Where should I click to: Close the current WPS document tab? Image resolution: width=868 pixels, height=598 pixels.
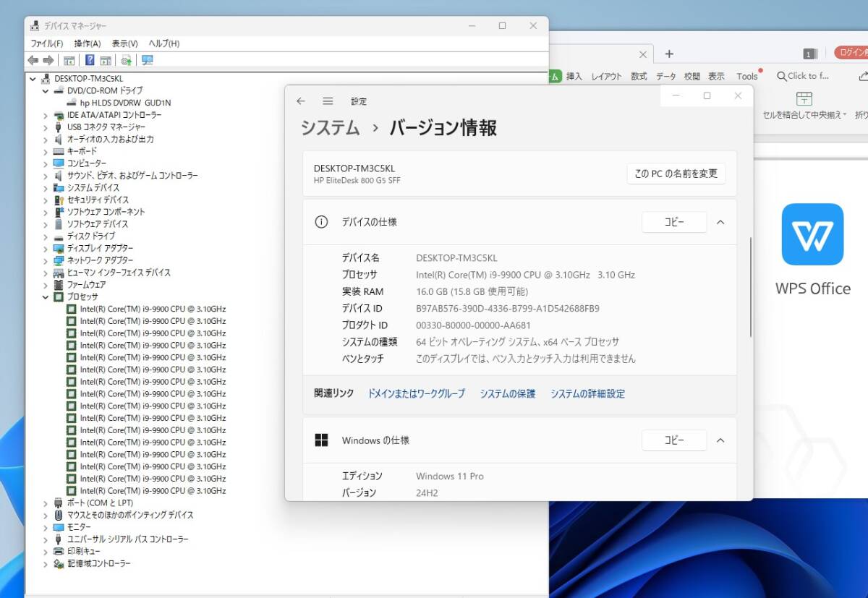point(643,54)
